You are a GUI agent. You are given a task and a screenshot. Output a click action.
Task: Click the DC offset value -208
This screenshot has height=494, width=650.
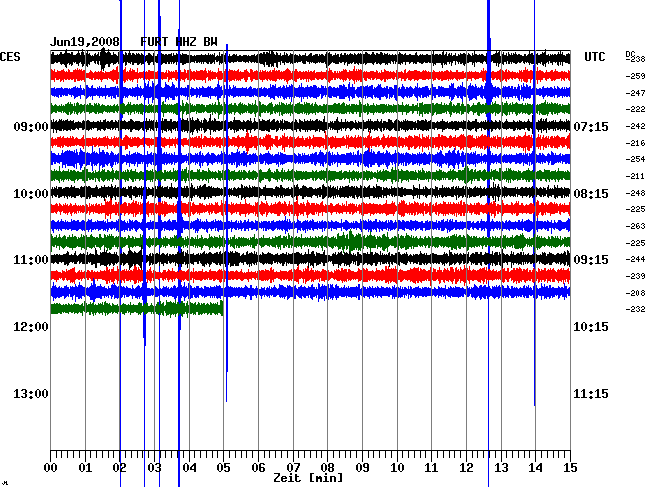(635, 293)
